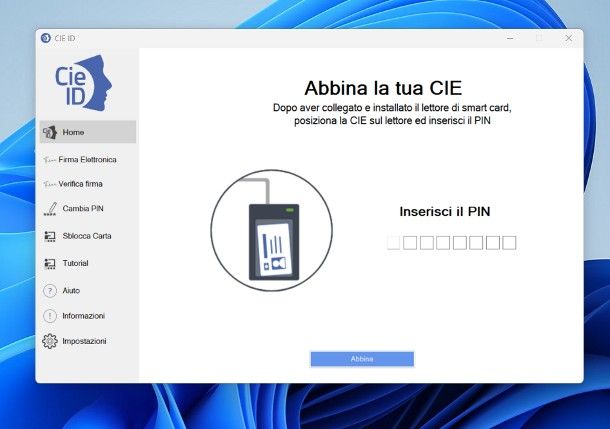Close the CIE ID window

pyautogui.click(x=568, y=38)
